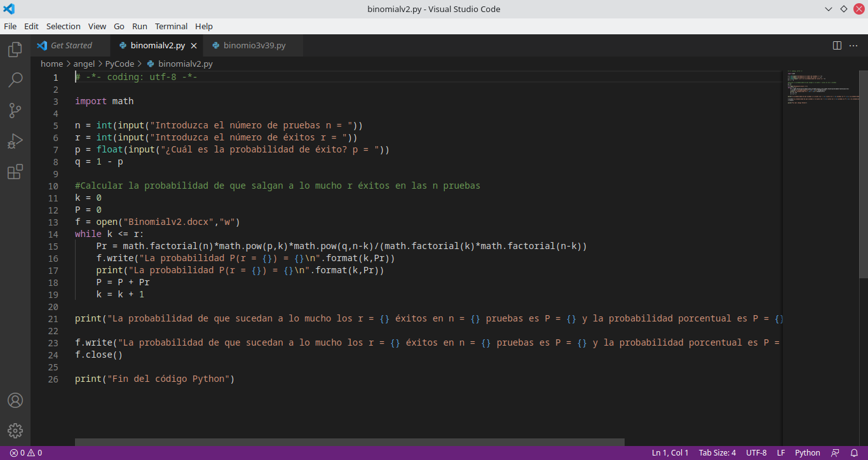Open the File menu
The image size is (868, 460).
10,26
